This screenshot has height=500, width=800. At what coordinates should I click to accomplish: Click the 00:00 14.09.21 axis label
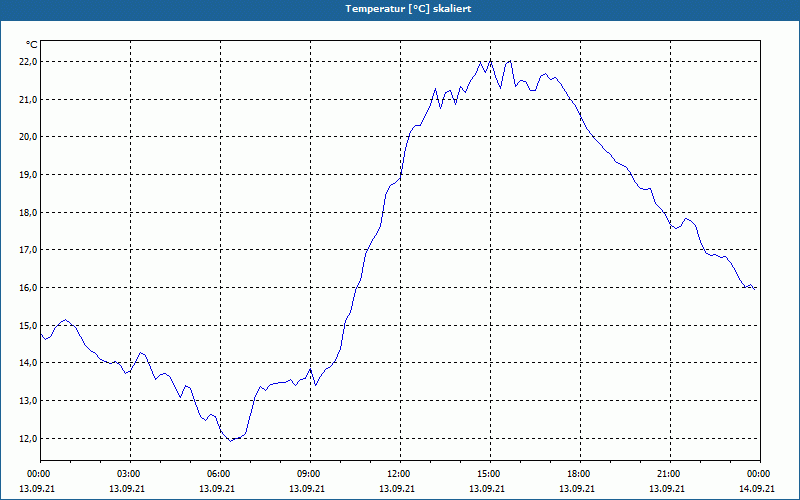point(757,481)
